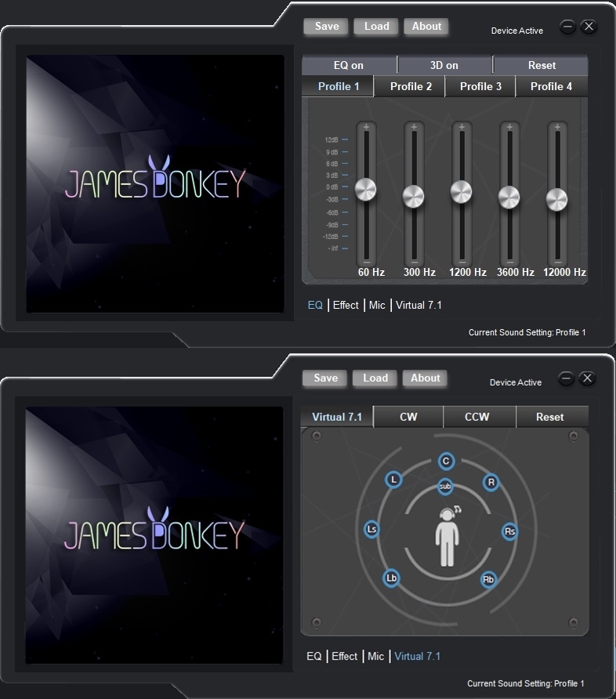Switch to Profile 2 tab

point(411,86)
